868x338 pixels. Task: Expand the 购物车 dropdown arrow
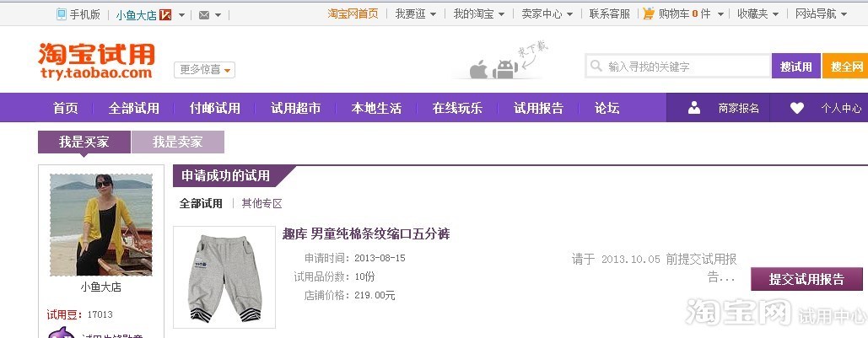click(720, 14)
